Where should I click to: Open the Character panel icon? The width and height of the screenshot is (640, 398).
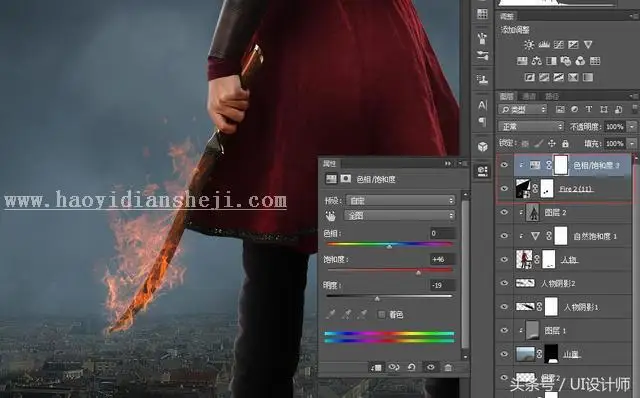coord(482,105)
